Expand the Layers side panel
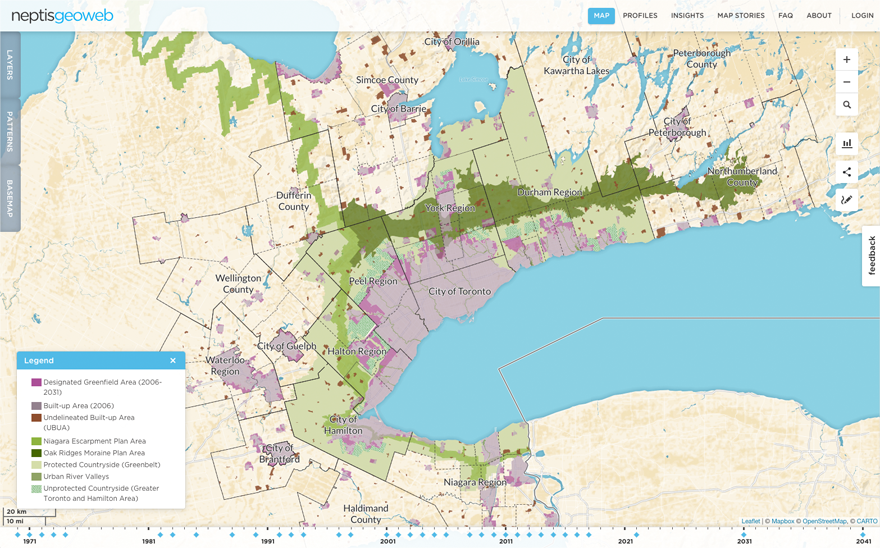 pyautogui.click(x=10, y=65)
